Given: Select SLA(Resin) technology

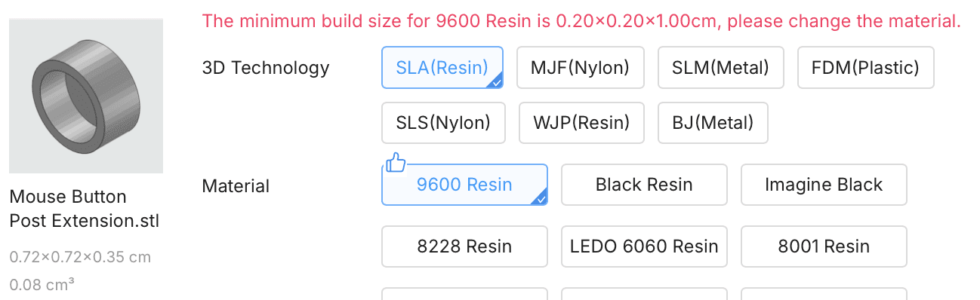Looking at the screenshot, I should [442, 68].
